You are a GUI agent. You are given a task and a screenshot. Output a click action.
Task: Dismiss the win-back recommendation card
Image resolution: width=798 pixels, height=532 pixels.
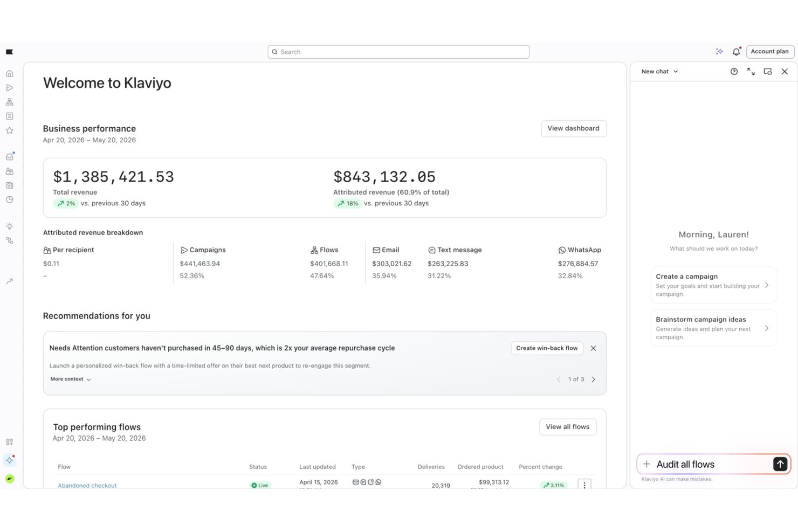(593, 348)
